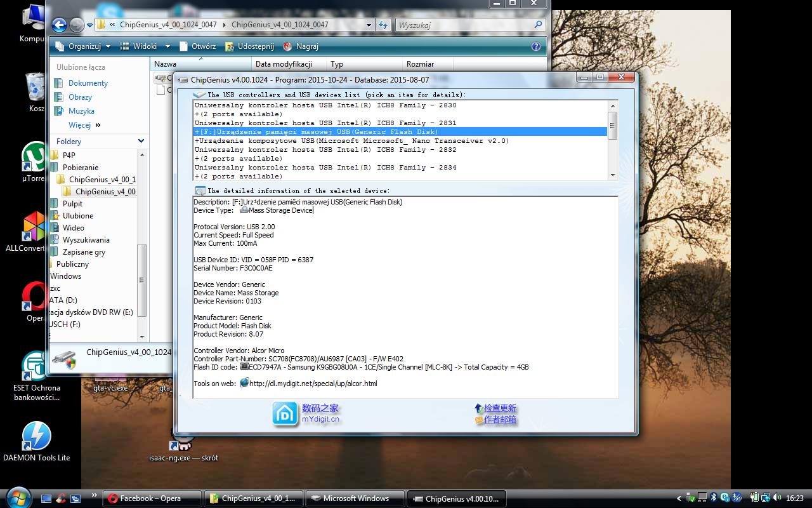This screenshot has width=812, height=508.
Task: Click the globe icon beside Tools on web
Action: (x=244, y=383)
